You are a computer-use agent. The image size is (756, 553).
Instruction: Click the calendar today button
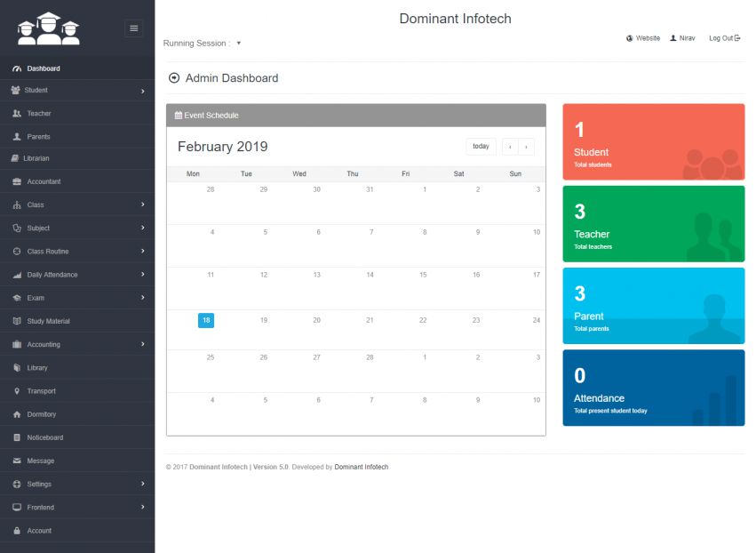(481, 146)
